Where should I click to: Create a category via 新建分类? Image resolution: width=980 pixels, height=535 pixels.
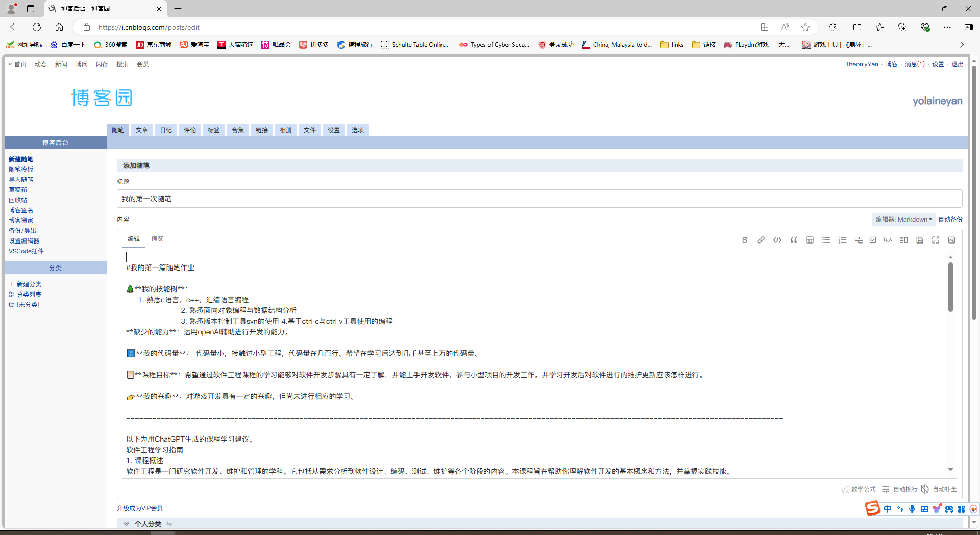pyautogui.click(x=26, y=284)
